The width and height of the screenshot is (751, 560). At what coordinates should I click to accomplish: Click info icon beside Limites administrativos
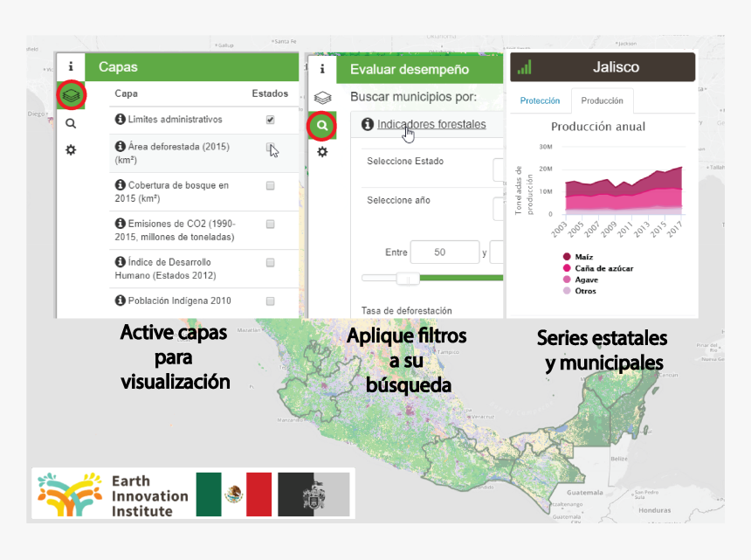pyautogui.click(x=121, y=119)
